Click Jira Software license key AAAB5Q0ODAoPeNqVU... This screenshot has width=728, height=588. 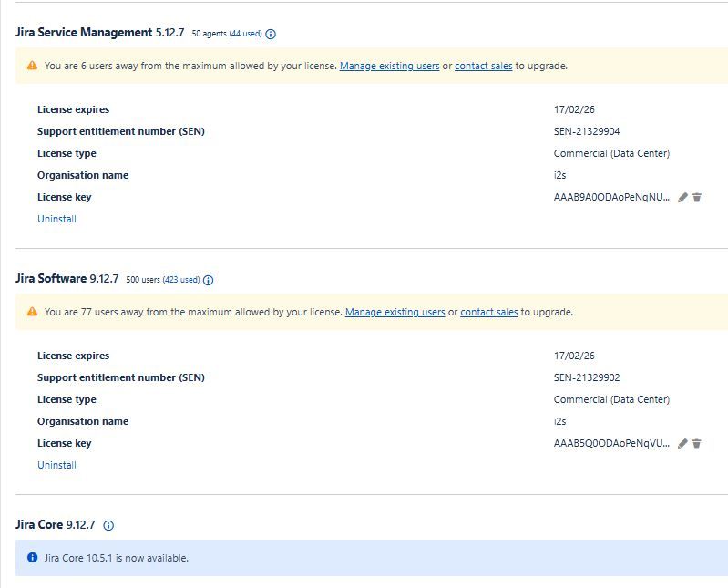tap(611, 444)
